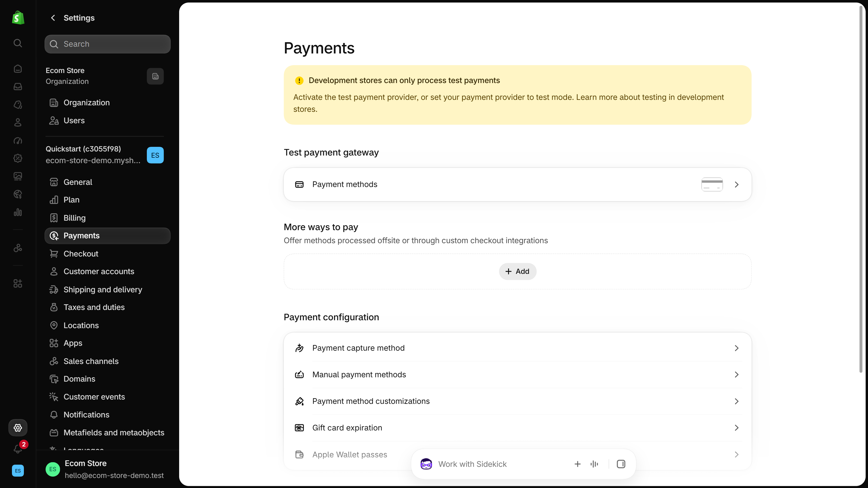This screenshot has height=488, width=868.
Task: Open Organization settings item
Action: [x=107, y=102]
